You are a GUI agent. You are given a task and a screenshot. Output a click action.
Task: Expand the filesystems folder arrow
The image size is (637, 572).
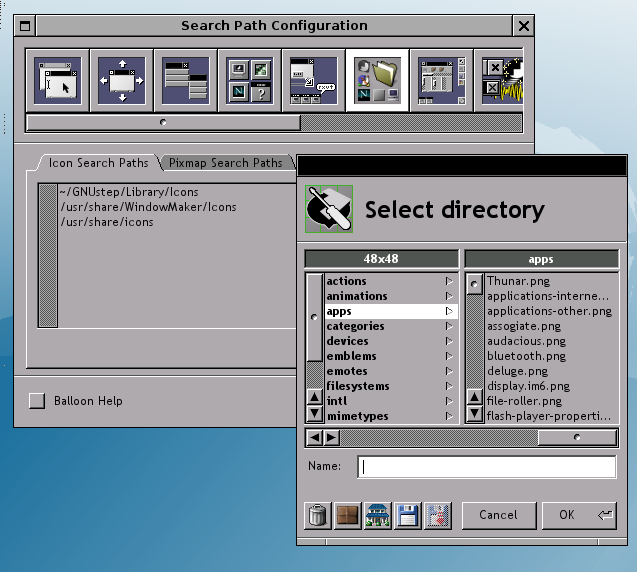point(449,386)
